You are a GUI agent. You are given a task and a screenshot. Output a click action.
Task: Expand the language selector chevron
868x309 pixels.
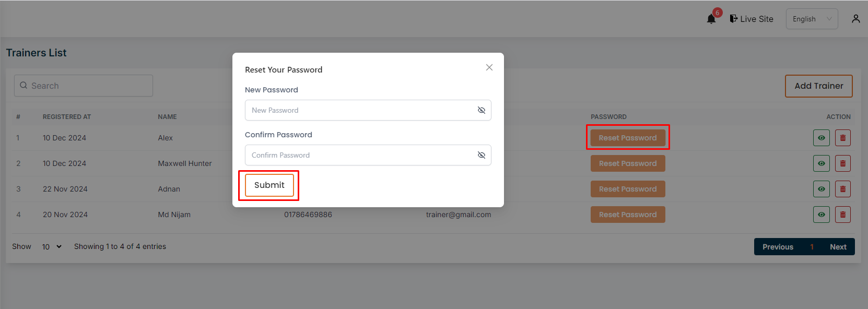pos(830,18)
